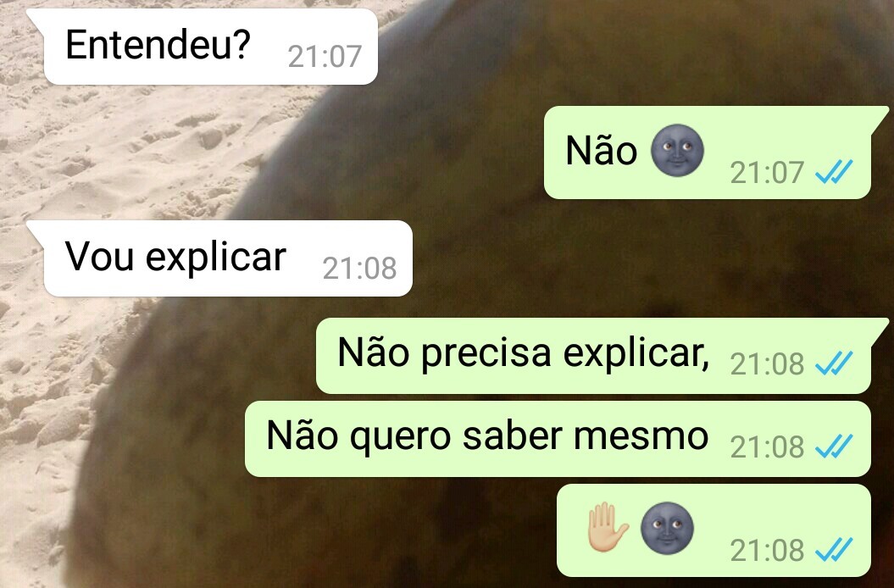
Task: Tap the raised hand emoji
Action: coord(608,527)
